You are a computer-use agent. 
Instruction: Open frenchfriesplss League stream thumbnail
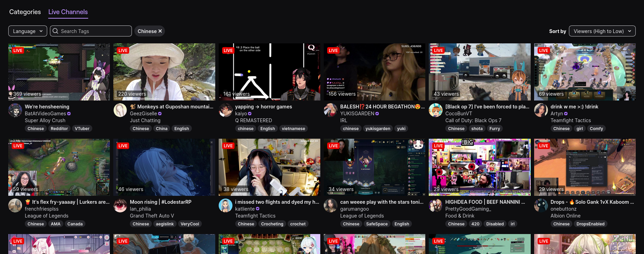[59, 167]
